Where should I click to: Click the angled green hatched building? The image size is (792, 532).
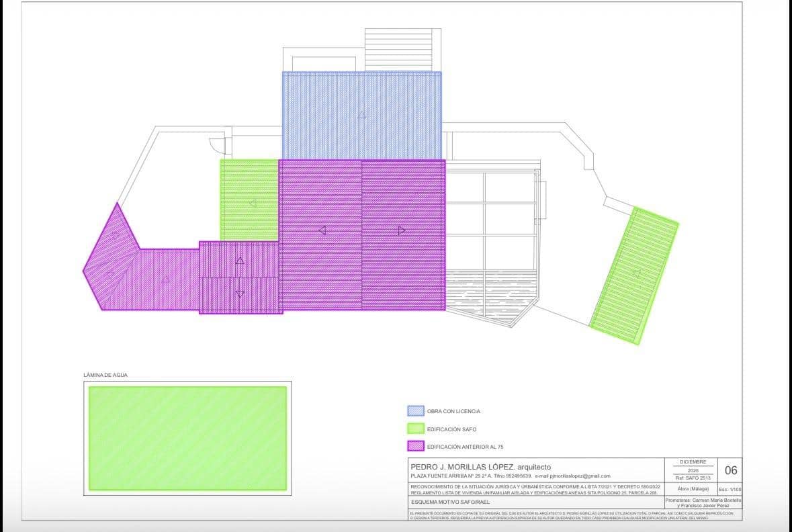coord(634,276)
